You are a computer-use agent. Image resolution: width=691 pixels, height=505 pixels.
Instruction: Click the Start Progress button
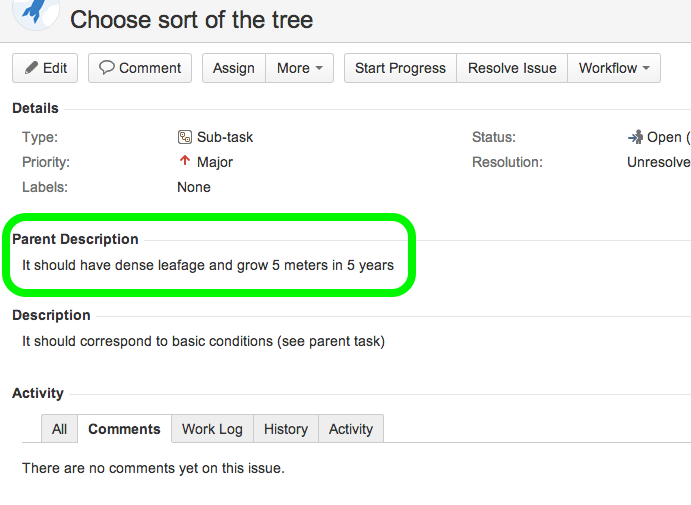pos(400,68)
